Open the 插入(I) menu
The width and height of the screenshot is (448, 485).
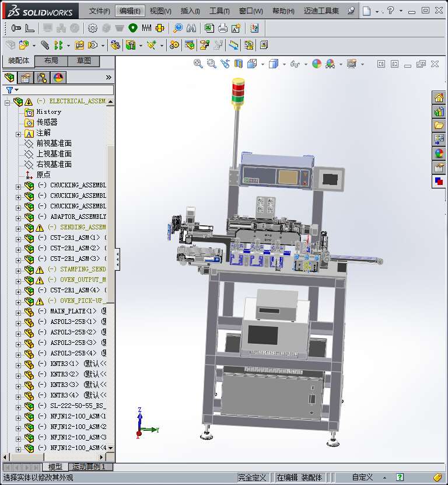(x=190, y=11)
